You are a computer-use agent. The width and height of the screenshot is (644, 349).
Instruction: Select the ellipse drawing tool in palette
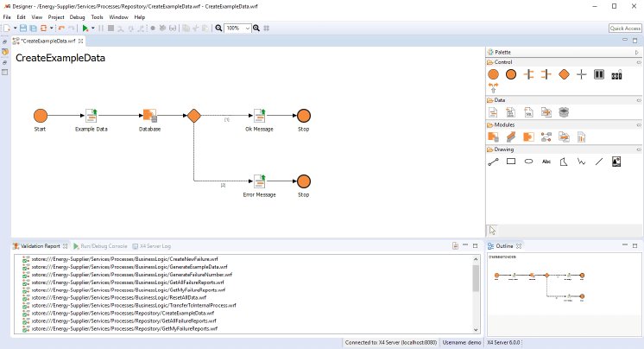coord(528,161)
